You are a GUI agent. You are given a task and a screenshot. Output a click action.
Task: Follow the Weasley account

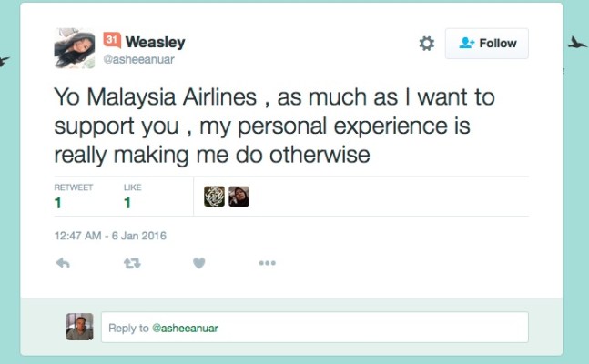tap(487, 43)
